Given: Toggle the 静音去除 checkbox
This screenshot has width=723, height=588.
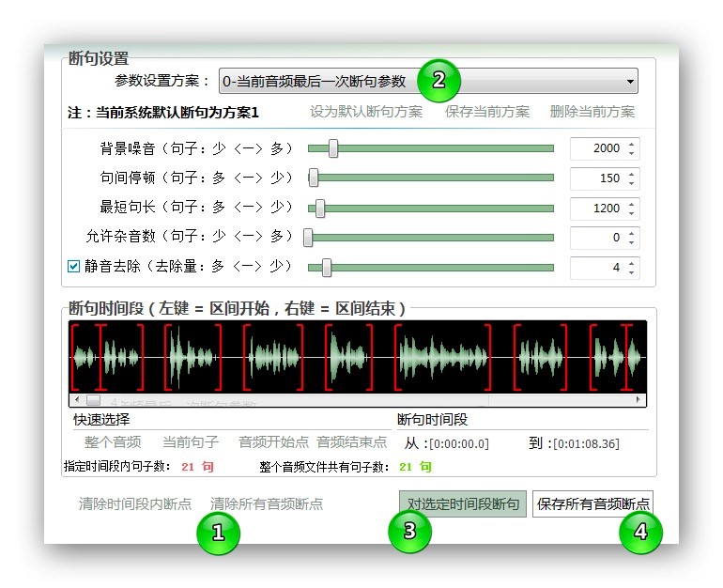Looking at the screenshot, I should point(74,267).
